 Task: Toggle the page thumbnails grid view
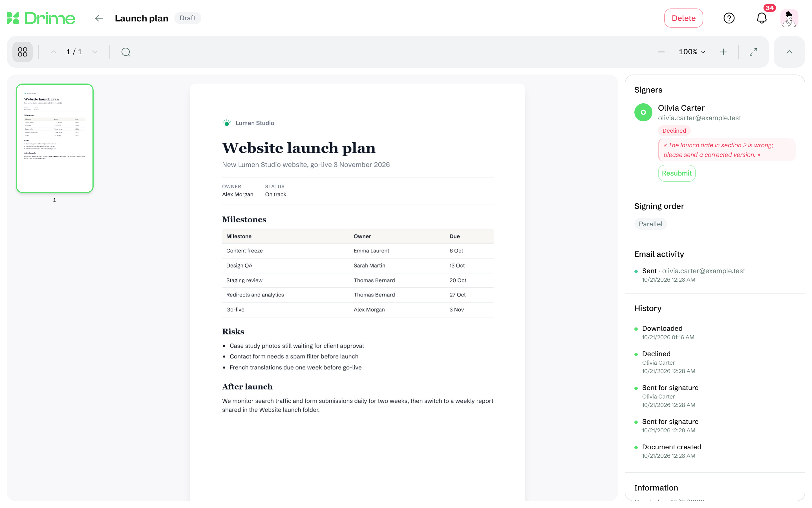click(23, 52)
